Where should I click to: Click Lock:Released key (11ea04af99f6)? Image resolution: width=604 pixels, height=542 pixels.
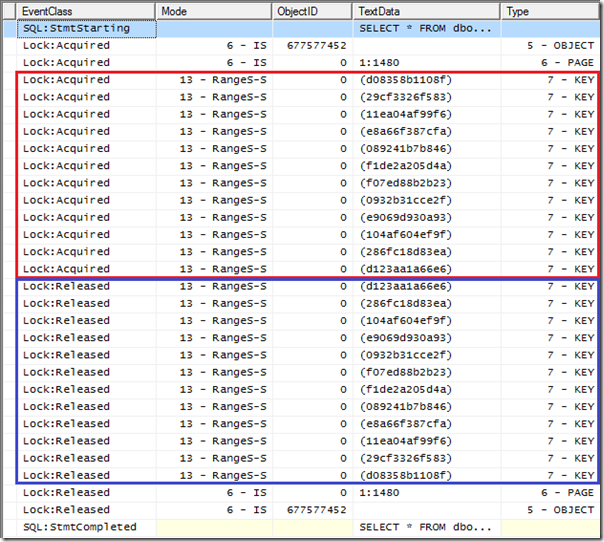(406, 441)
